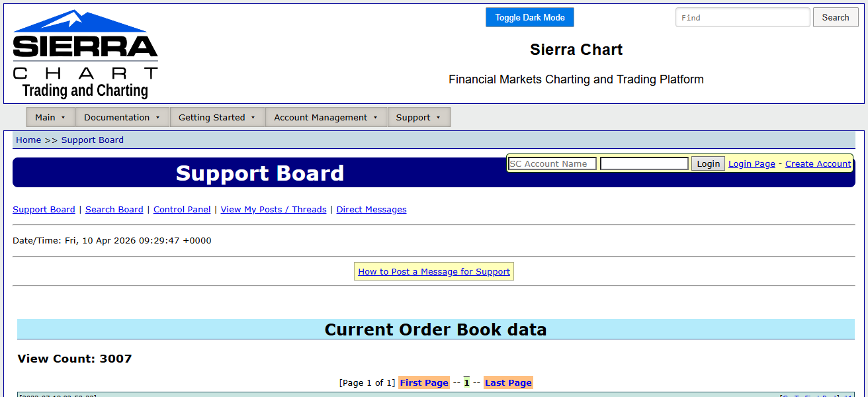Jump to the Last Page of the thread

pyautogui.click(x=508, y=382)
